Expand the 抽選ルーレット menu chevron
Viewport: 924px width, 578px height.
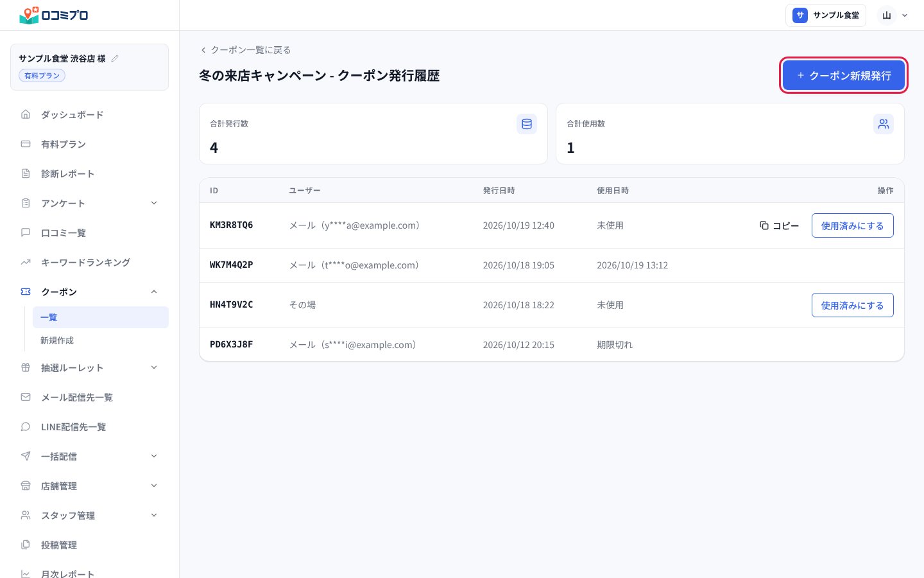tap(154, 367)
